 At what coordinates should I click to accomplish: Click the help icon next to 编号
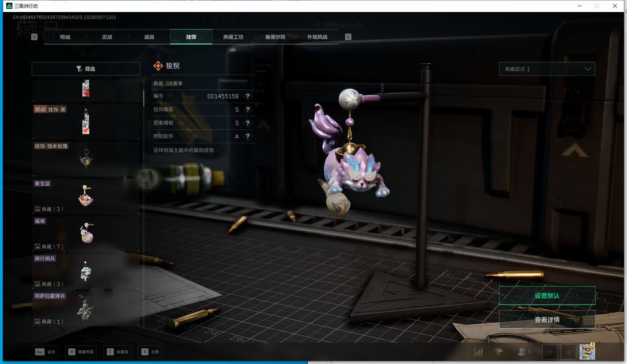point(248,96)
